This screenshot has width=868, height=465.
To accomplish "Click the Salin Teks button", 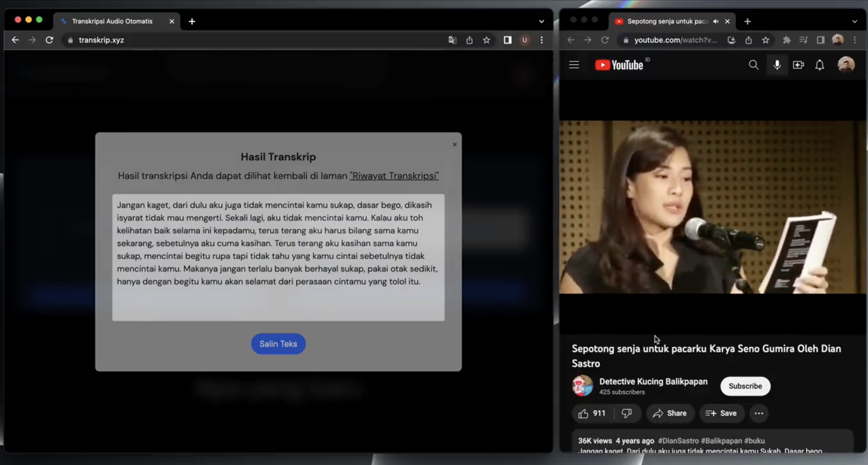I will (278, 344).
